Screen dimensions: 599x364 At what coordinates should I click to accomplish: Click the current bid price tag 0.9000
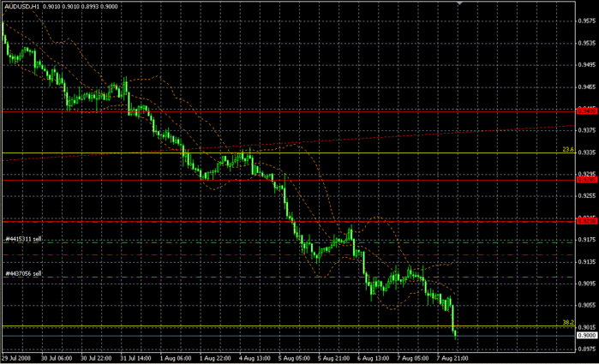(x=587, y=335)
